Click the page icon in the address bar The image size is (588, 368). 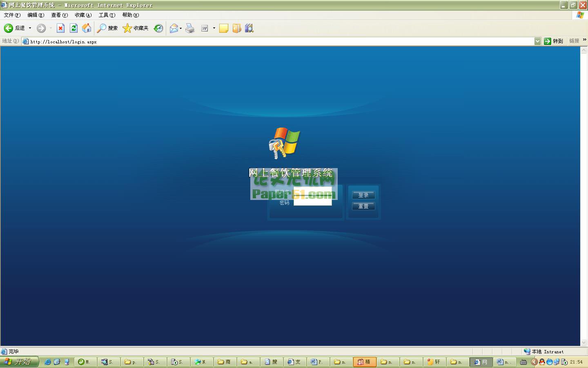[x=26, y=41]
